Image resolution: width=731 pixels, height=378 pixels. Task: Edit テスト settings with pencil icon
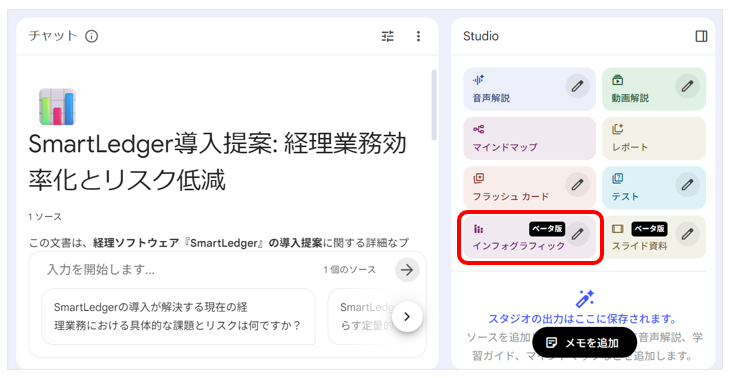(x=687, y=185)
